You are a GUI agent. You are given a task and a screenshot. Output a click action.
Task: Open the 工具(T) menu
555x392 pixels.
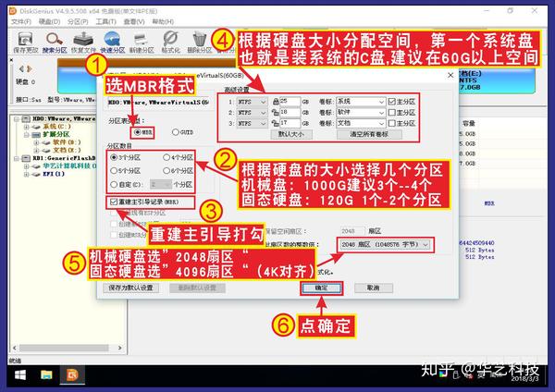point(105,21)
